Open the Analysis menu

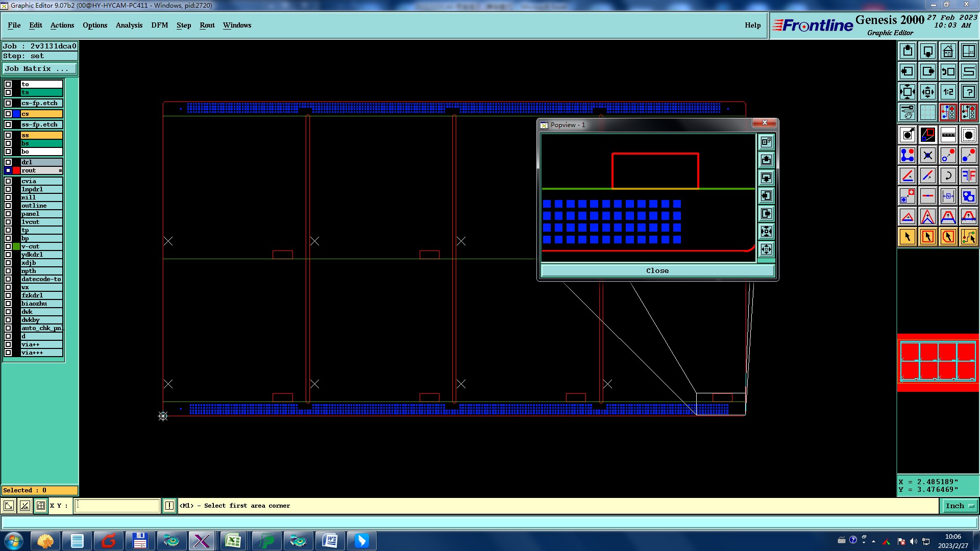point(129,25)
